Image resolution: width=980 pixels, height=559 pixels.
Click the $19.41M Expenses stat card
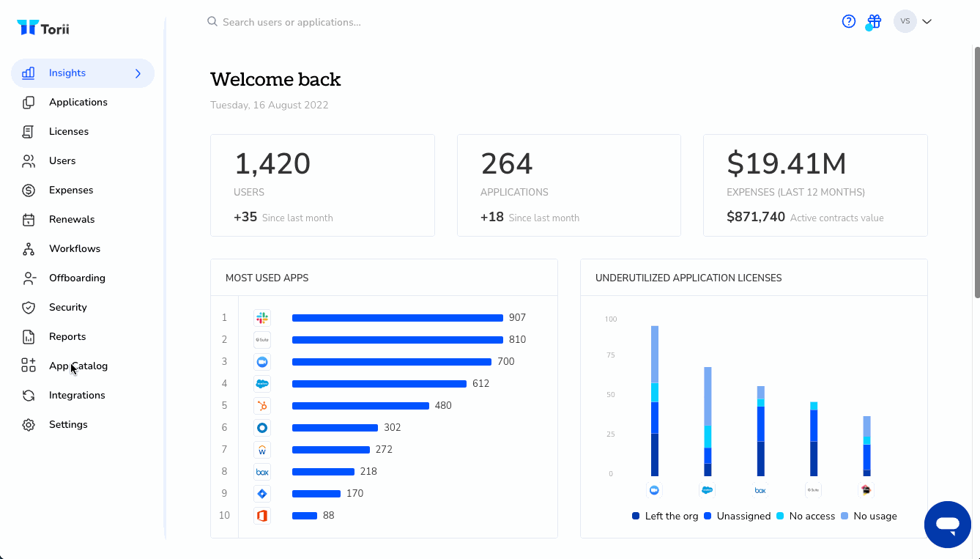click(815, 185)
